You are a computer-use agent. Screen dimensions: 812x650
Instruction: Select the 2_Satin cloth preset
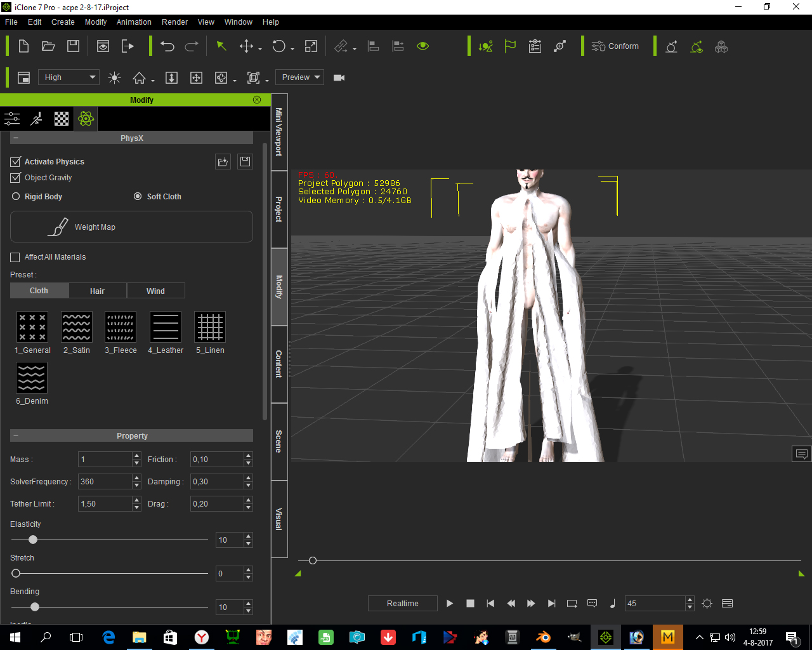pyautogui.click(x=76, y=327)
